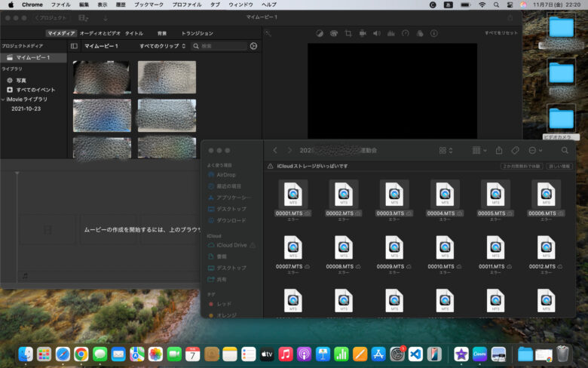Click the 詳しい情報 button in iCloud banner
The width and height of the screenshot is (588, 368).
pyautogui.click(x=559, y=166)
